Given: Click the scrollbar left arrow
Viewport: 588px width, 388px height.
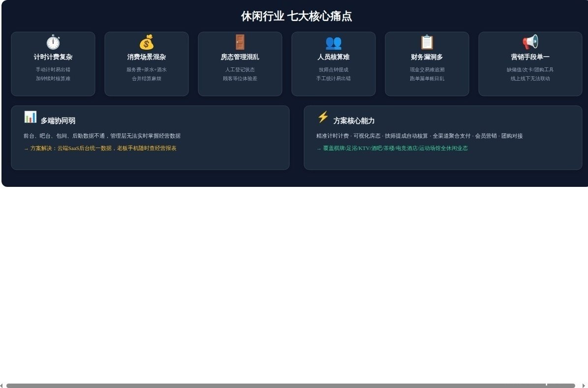Looking at the screenshot, I should coord(1,386).
